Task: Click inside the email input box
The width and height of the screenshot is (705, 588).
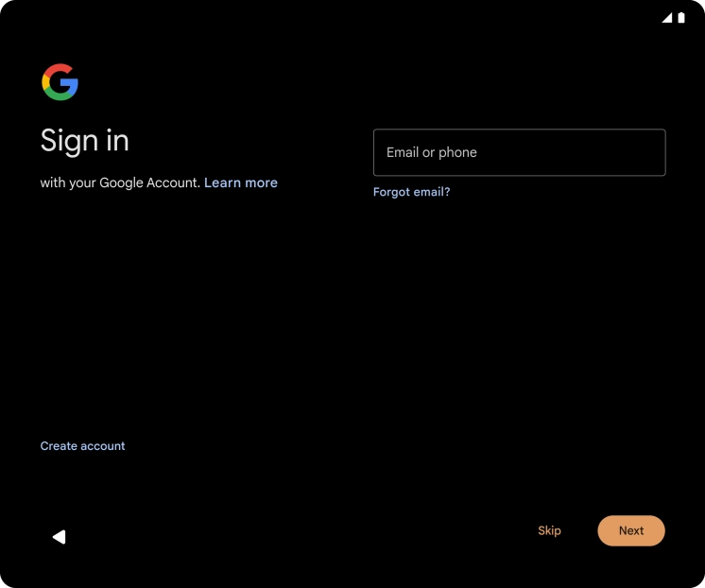Action: pos(519,152)
